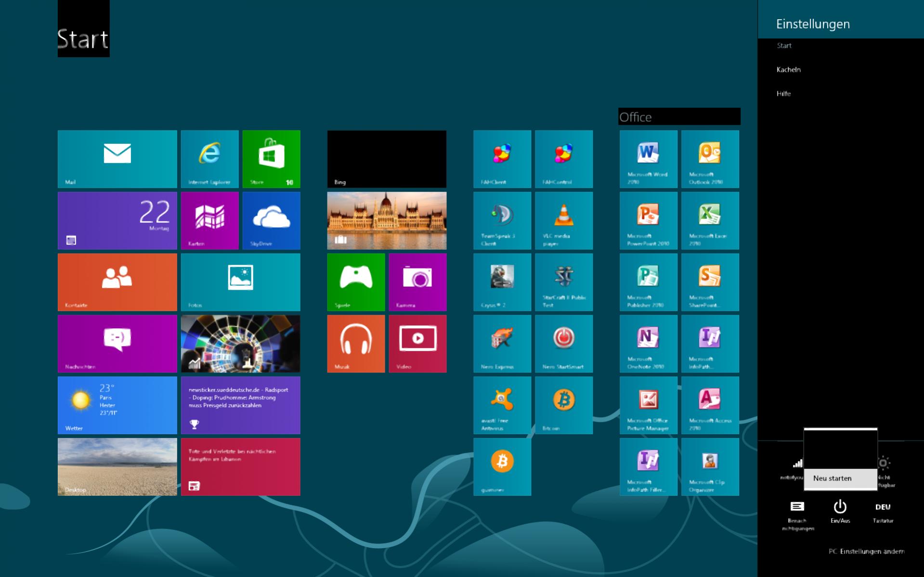This screenshot has height=577, width=924.
Task: Launch Microsoft PowerPoint 2010
Action: click(x=649, y=220)
